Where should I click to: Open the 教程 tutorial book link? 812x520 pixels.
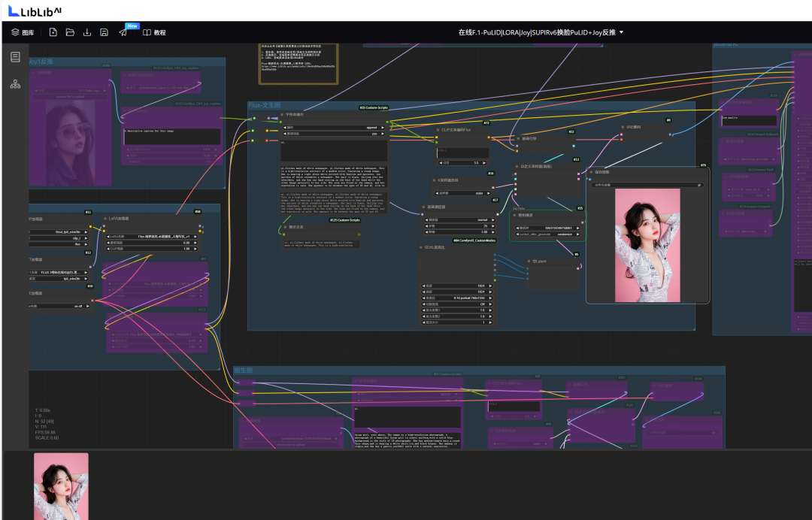pyautogui.click(x=154, y=32)
